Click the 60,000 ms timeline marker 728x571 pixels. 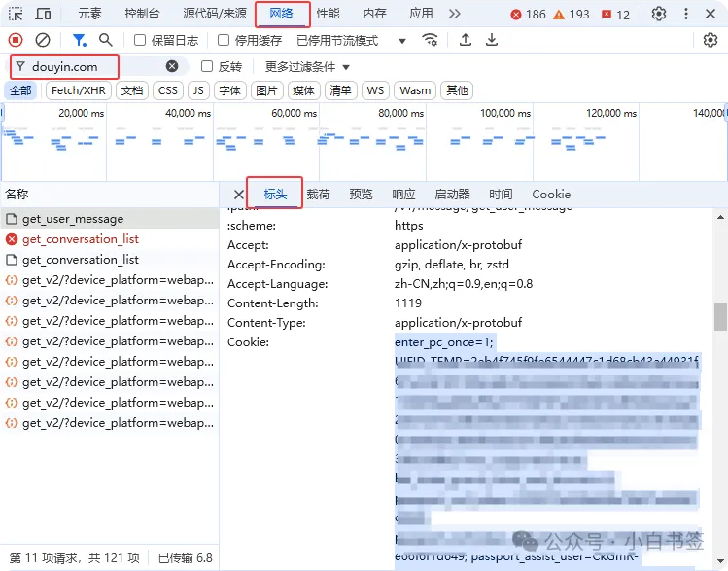(x=294, y=113)
